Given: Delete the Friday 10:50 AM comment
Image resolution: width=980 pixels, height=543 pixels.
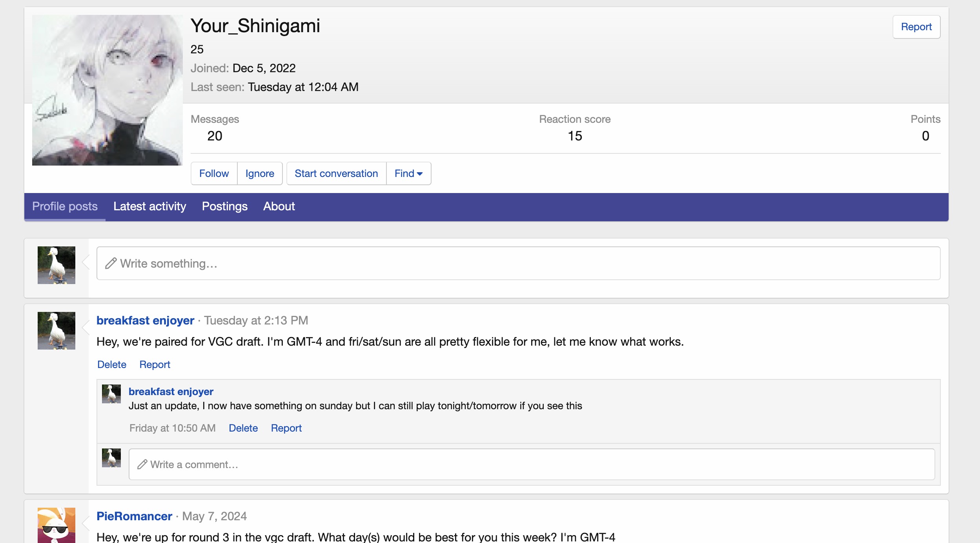Looking at the screenshot, I should 243,428.
